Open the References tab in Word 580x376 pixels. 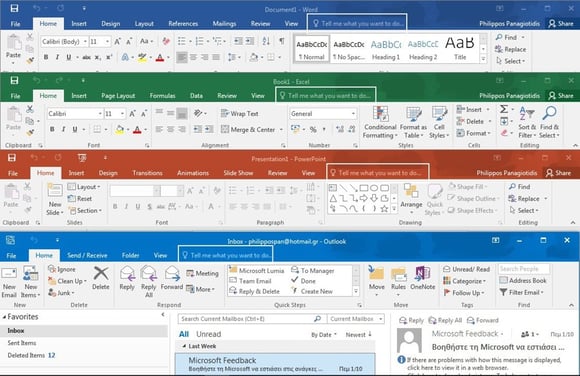[x=183, y=24]
